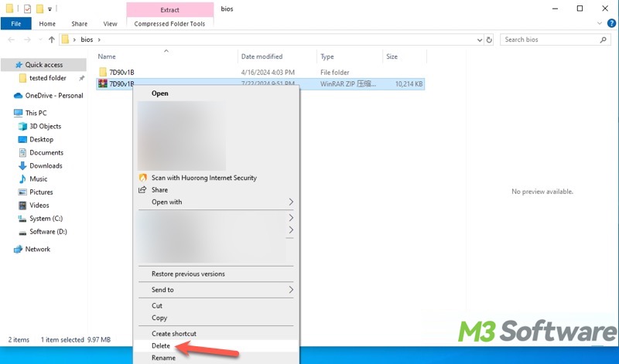Open the File ribbon menu
619x364 pixels.
coord(15,24)
